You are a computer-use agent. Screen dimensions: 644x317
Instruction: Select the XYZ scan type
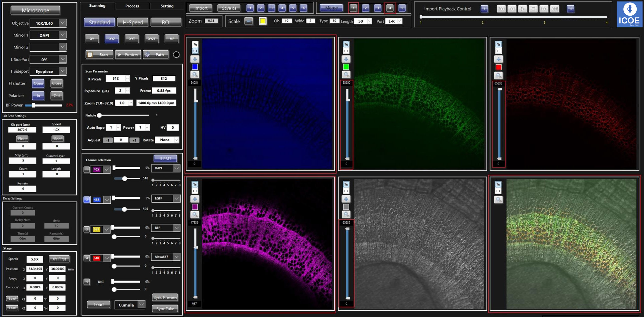[112, 39]
